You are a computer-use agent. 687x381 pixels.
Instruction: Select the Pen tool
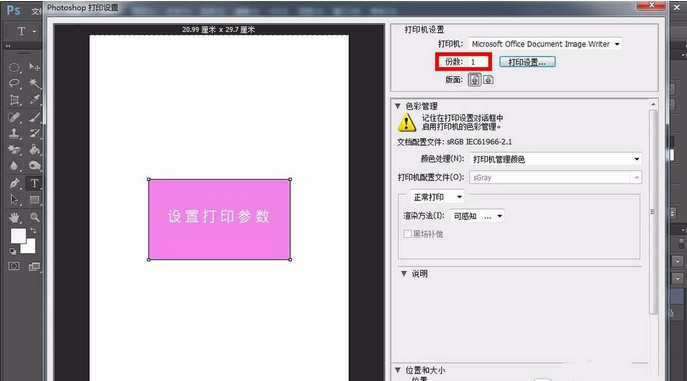[x=14, y=183]
